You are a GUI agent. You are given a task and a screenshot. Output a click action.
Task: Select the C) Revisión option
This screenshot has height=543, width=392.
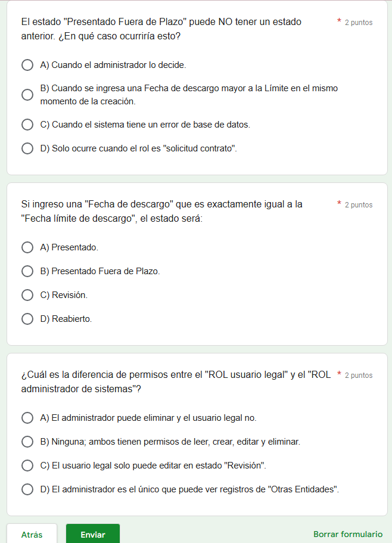tap(27, 295)
